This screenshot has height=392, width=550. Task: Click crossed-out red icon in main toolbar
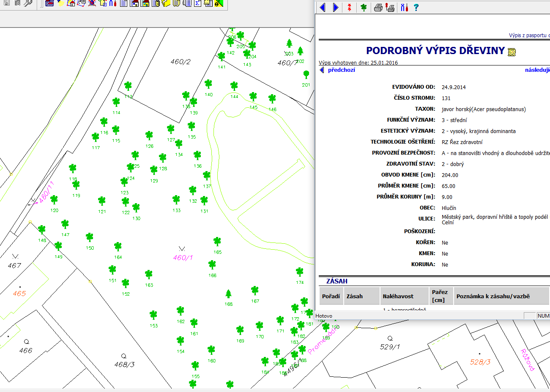(x=92, y=3)
